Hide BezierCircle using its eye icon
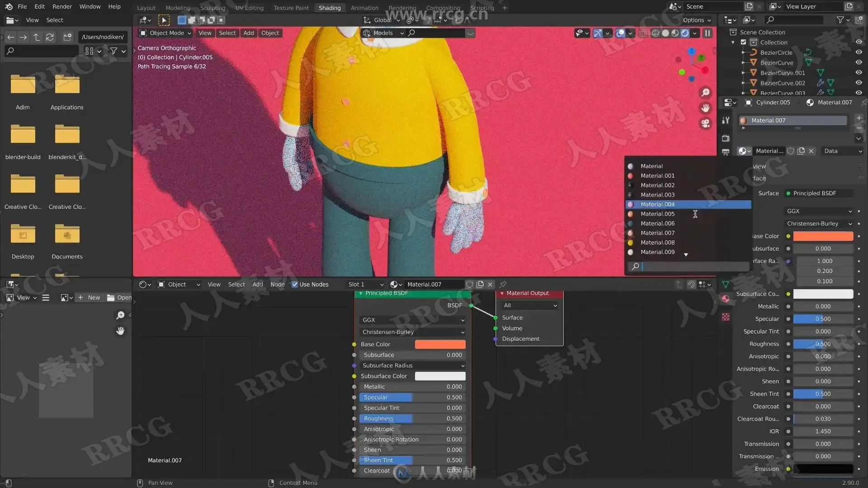Screen dimensions: 868x488 point(859,52)
